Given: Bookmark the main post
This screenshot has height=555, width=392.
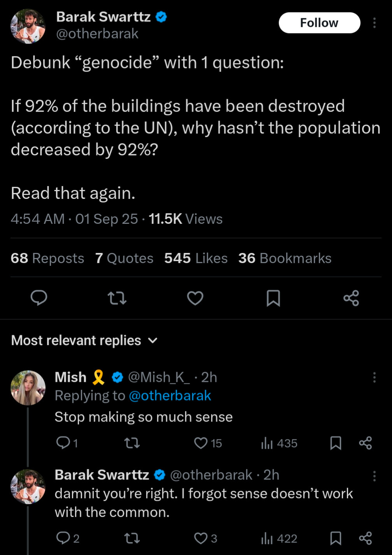Looking at the screenshot, I should (x=273, y=298).
